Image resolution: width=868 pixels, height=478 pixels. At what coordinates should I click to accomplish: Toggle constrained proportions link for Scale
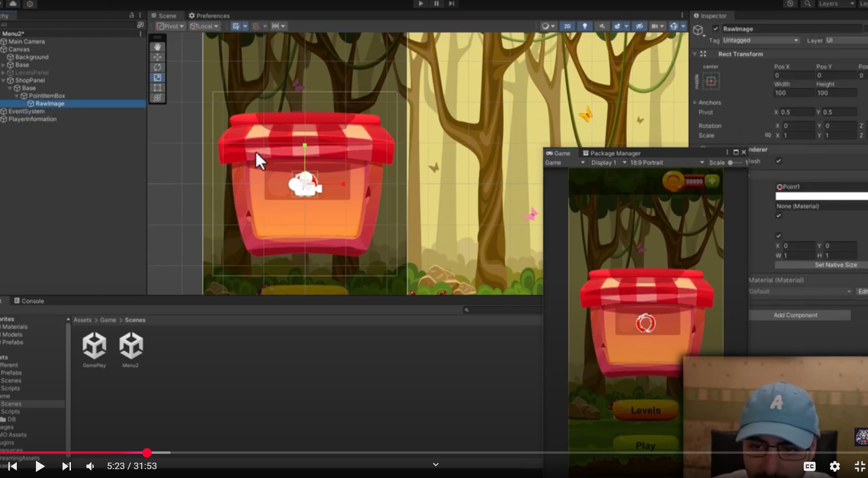pos(768,135)
